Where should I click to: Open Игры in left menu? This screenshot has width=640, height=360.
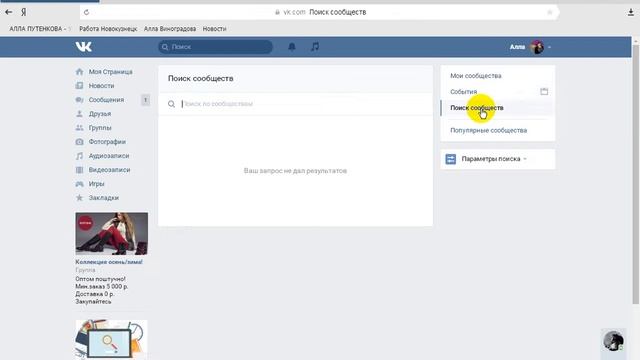(x=97, y=184)
